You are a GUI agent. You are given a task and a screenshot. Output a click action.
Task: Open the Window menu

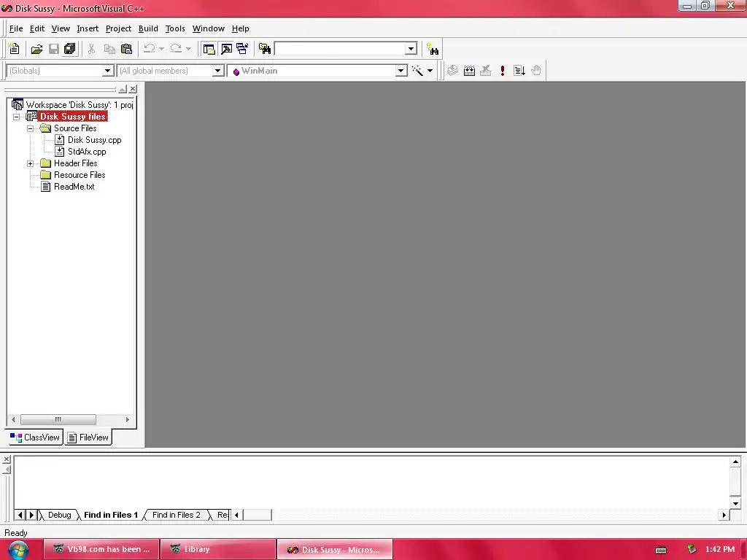208,28
